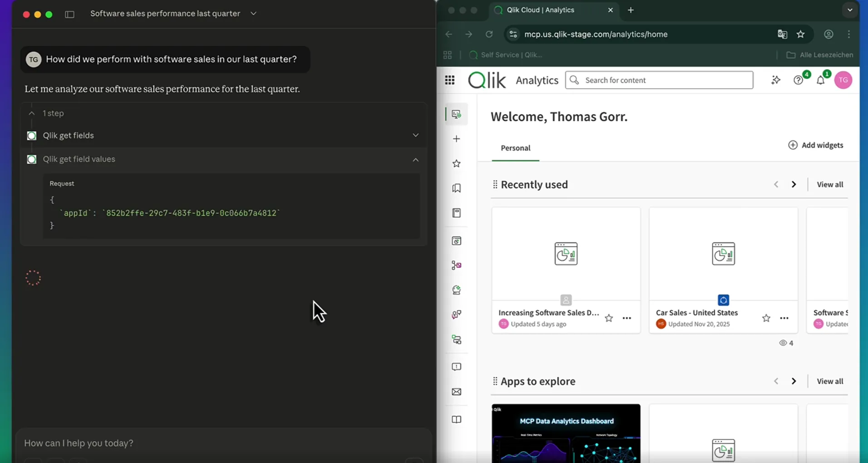The width and height of the screenshot is (868, 463).
Task: Open the browser tab search dropdown
Action: click(x=850, y=10)
